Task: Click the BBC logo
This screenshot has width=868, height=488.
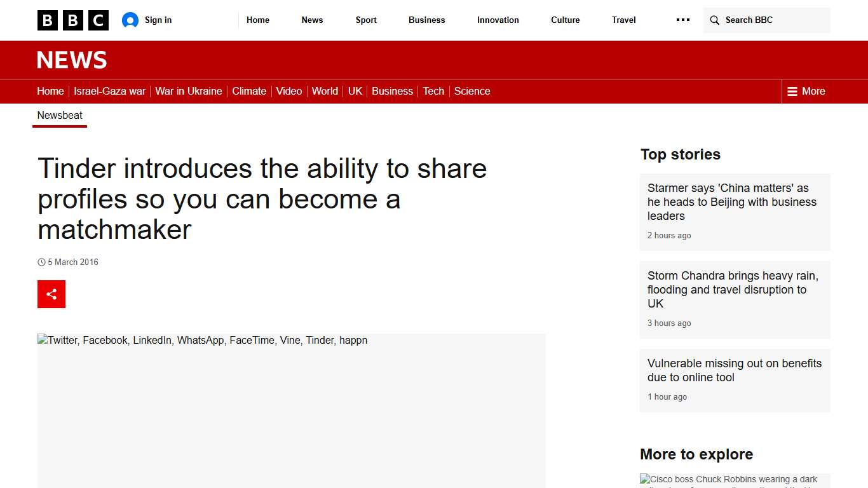Action: pos(72,20)
